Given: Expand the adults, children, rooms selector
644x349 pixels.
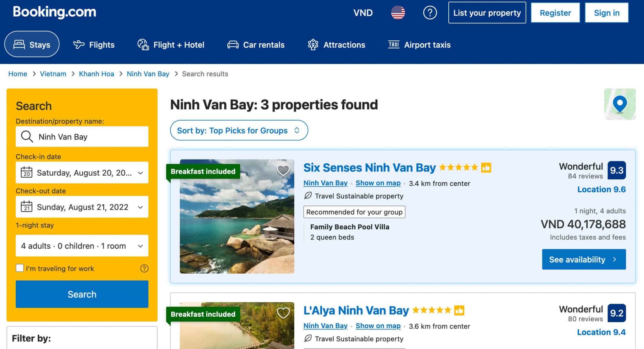Looking at the screenshot, I should (x=82, y=246).
